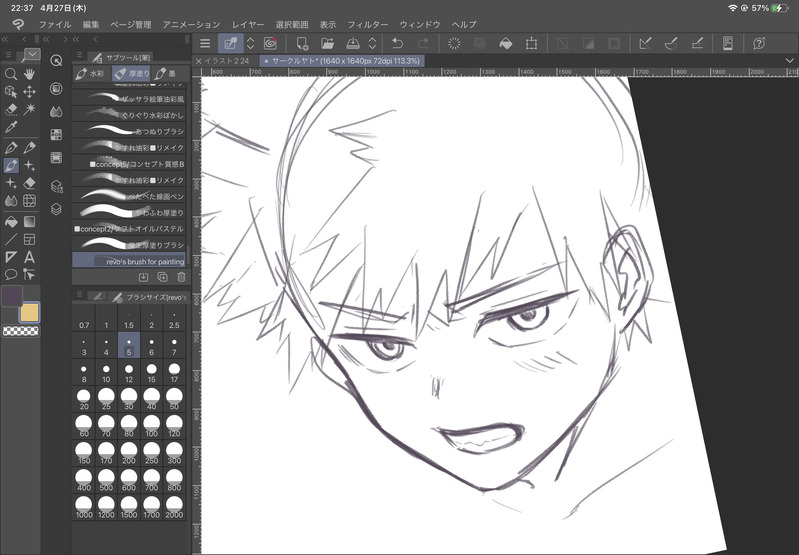
Task: Open the Quick Access palette icon
Action: [x=56, y=61]
